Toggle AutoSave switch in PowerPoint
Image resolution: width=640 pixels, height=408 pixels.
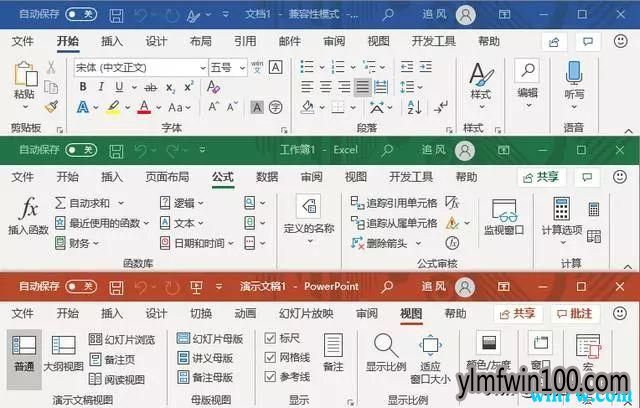point(81,286)
